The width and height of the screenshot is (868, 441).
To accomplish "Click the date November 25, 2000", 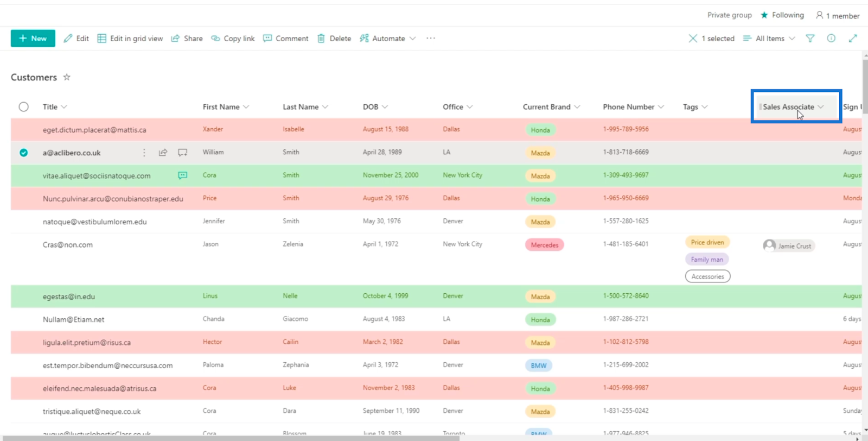I will [391, 175].
